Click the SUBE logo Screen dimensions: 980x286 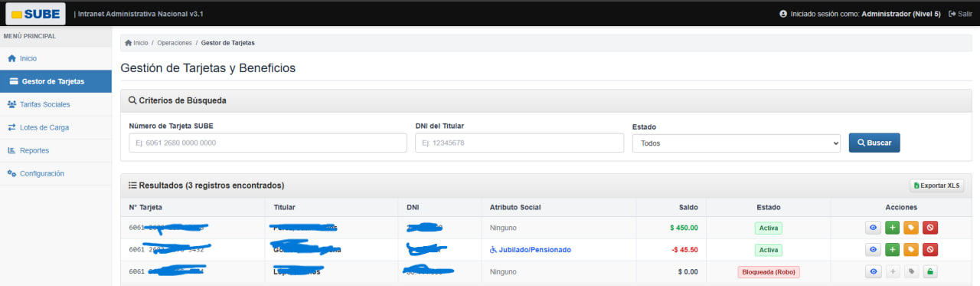35,13
